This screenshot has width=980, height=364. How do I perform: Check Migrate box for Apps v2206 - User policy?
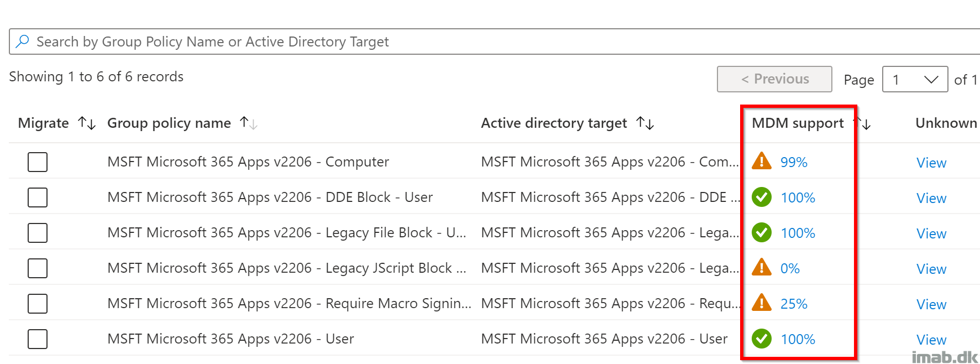(38, 339)
